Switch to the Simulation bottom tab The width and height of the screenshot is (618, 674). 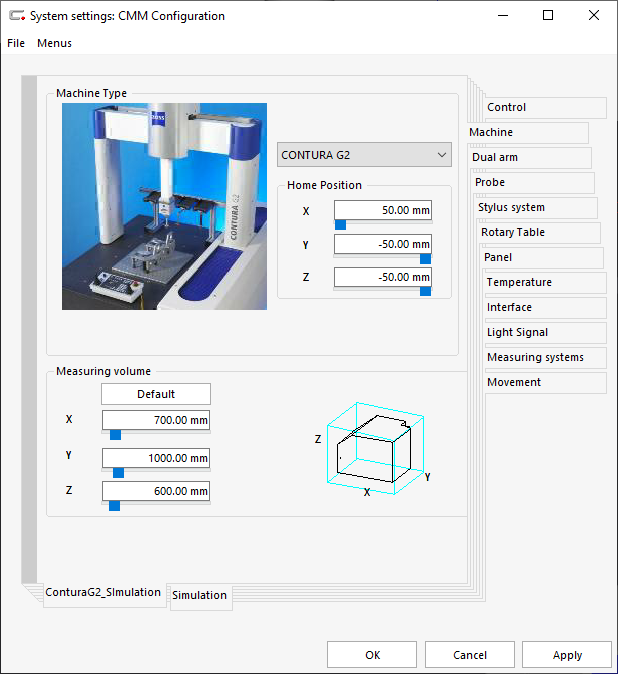pos(200,596)
